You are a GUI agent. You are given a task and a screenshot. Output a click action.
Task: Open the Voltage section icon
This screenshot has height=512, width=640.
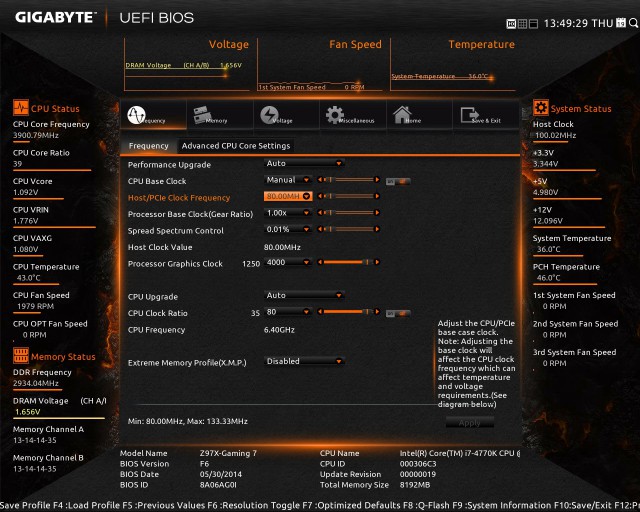(x=269, y=115)
